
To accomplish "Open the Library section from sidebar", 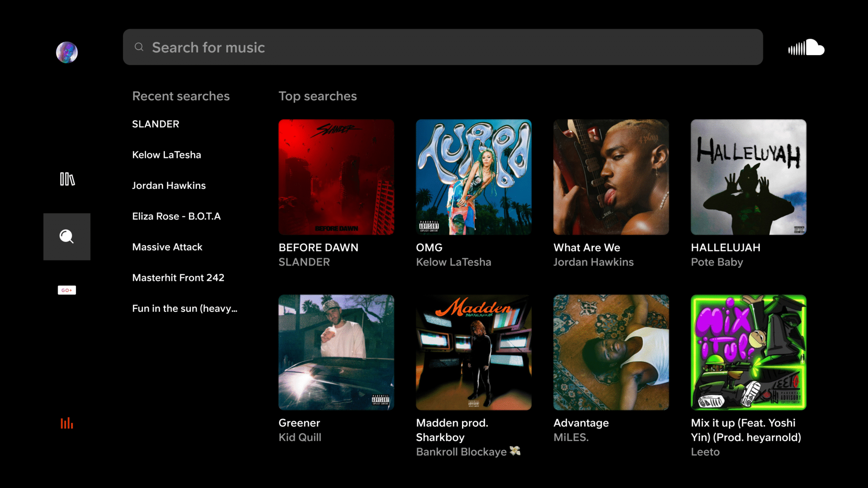I will [67, 179].
